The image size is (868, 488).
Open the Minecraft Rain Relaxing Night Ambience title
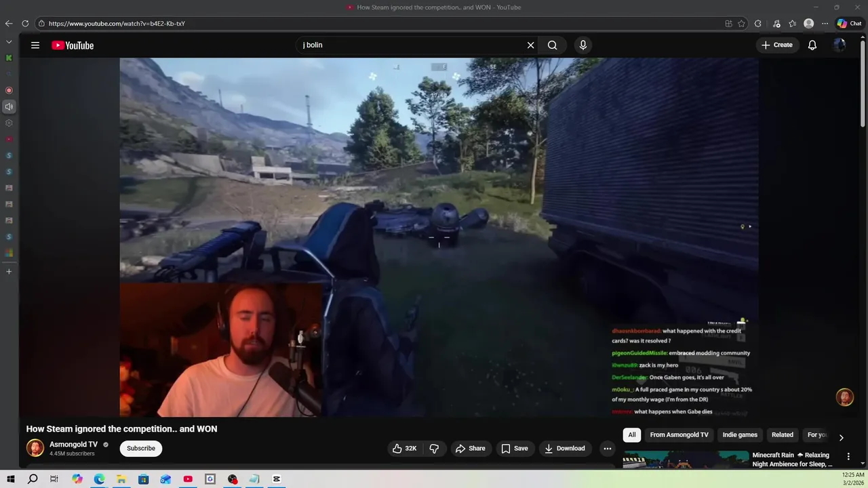[792, 460]
